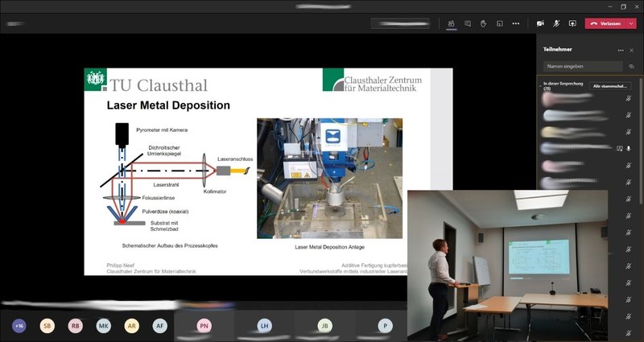644x342 pixels.
Task: Select the AR participant avatar
Action: 131,326
